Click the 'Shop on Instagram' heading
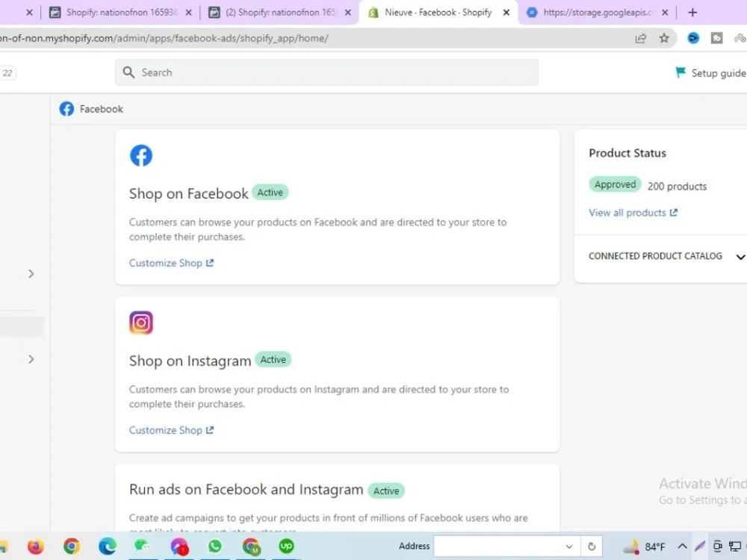 (190, 361)
